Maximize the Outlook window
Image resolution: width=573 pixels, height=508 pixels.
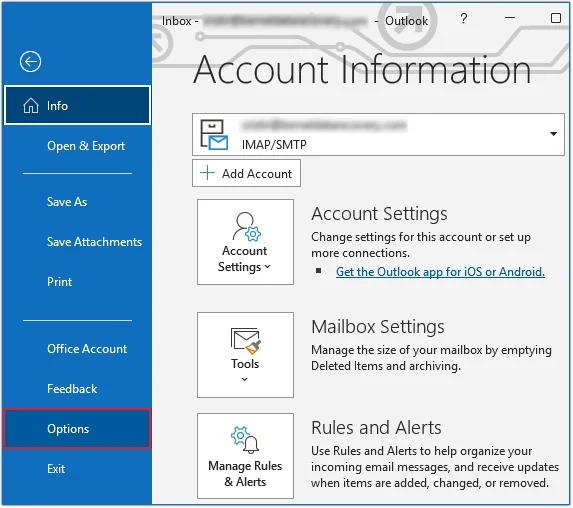555,18
